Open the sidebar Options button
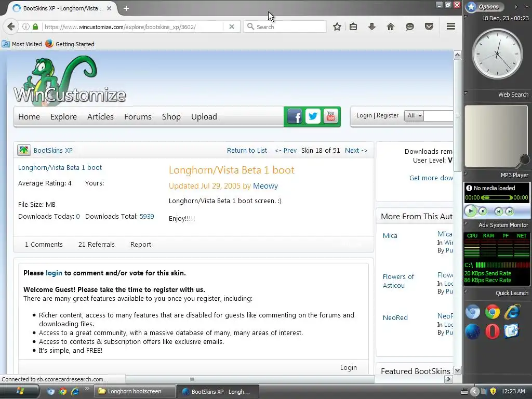 tap(484, 6)
